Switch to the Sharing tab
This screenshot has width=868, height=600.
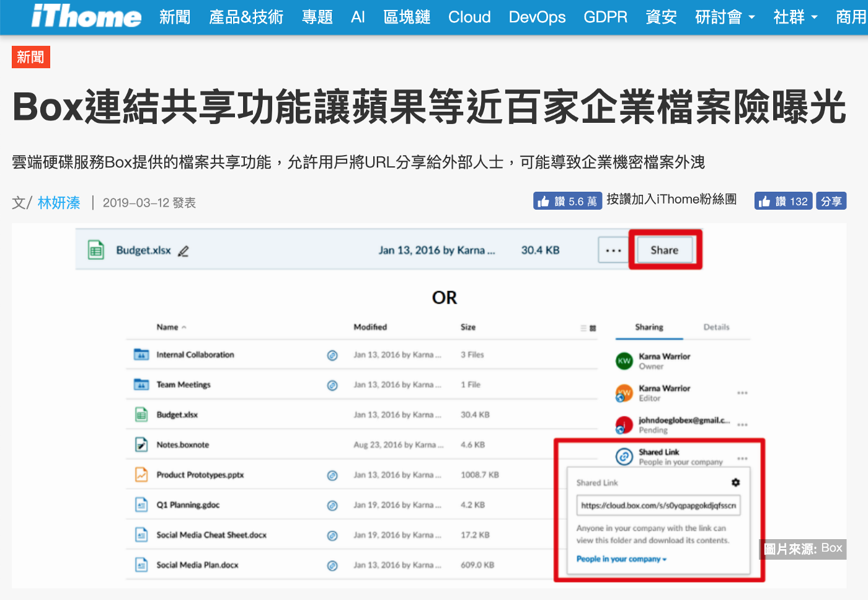[649, 327]
